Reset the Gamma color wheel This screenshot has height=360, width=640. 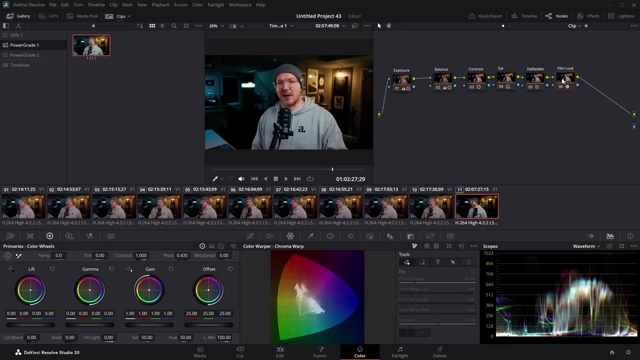point(111,269)
